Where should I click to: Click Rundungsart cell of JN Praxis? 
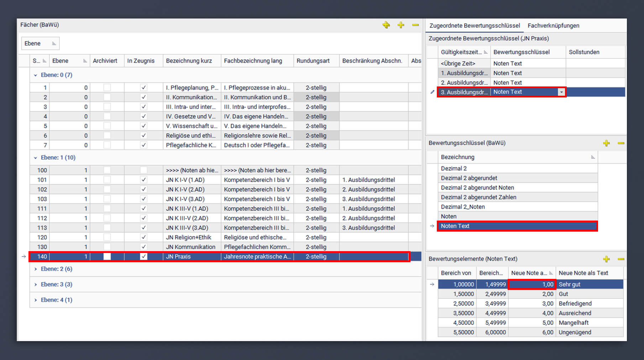316,256
